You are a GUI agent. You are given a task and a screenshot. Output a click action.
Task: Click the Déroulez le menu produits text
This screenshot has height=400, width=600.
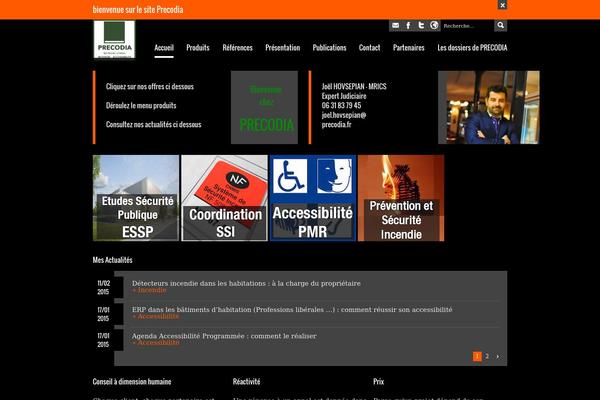click(x=141, y=106)
